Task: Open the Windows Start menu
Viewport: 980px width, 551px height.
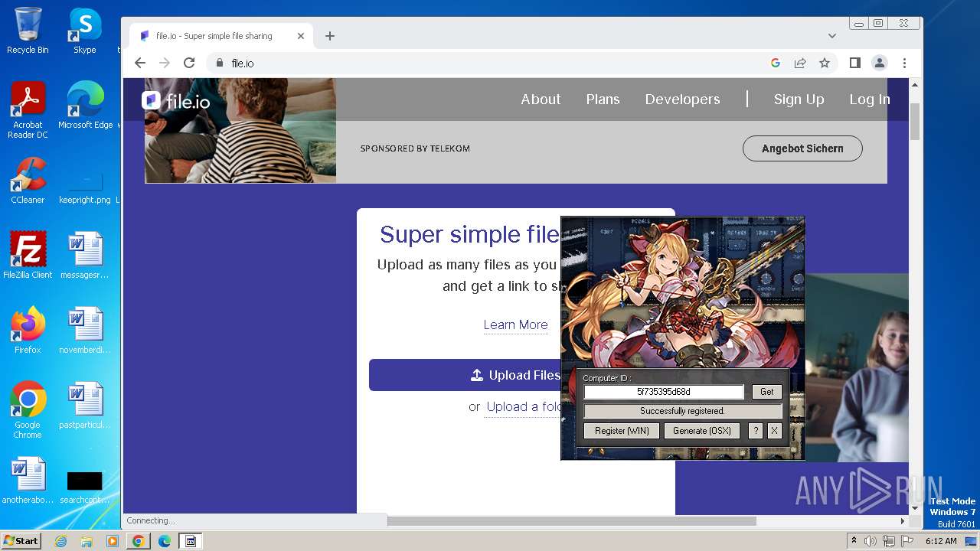Action: click(x=21, y=541)
